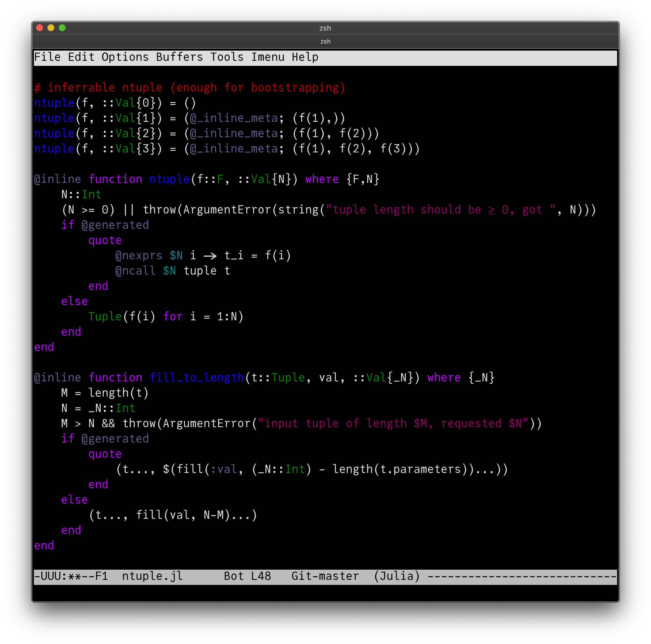This screenshot has height=644, width=651.
Task: Select the zsh tab below title bar
Action: [325, 42]
